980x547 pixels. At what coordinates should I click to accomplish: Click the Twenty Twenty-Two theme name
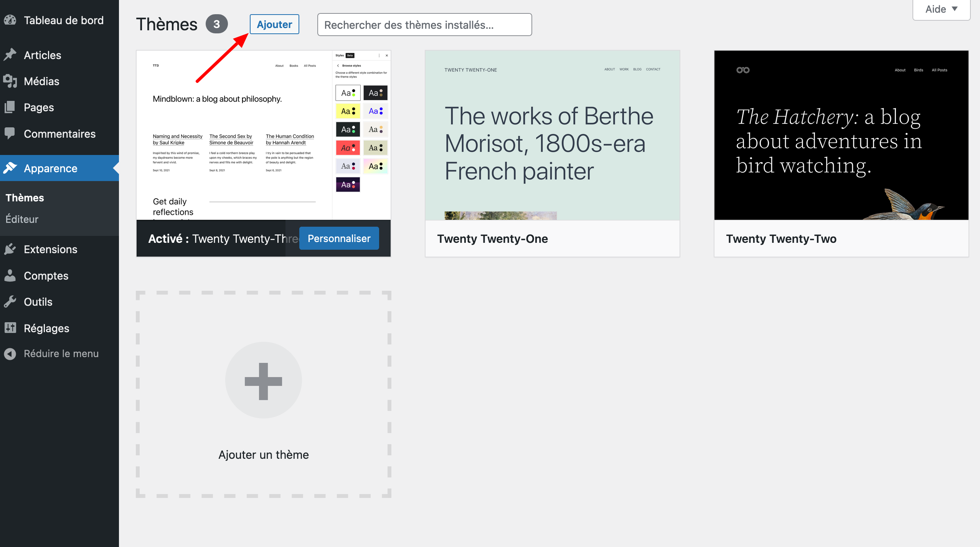coord(781,239)
